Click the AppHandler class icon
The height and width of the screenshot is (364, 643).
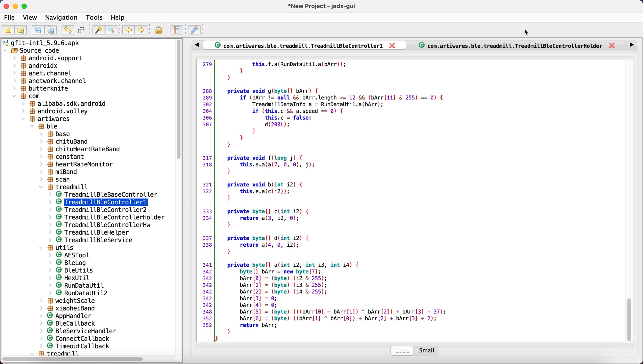pos(50,316)
